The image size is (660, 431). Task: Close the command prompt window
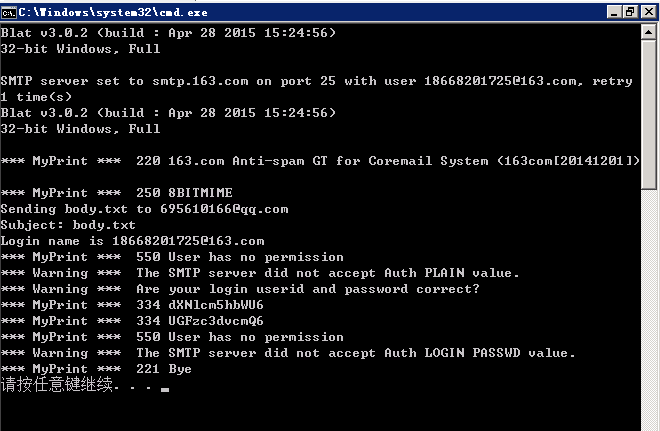tap(649, 12)
